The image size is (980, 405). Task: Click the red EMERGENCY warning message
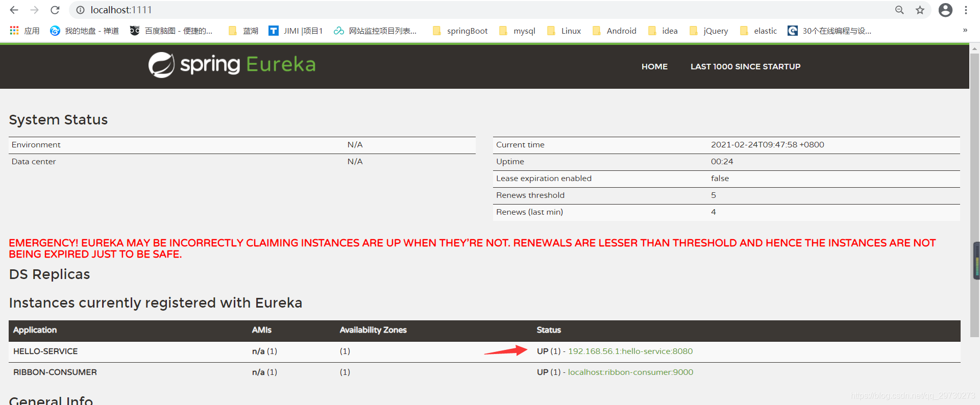pos(472,248)
